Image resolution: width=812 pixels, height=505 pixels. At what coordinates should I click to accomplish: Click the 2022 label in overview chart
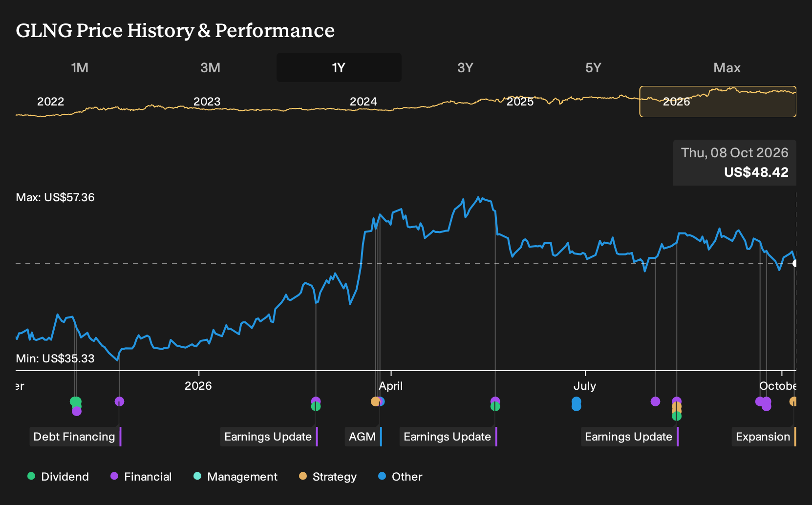click(51, 102)
